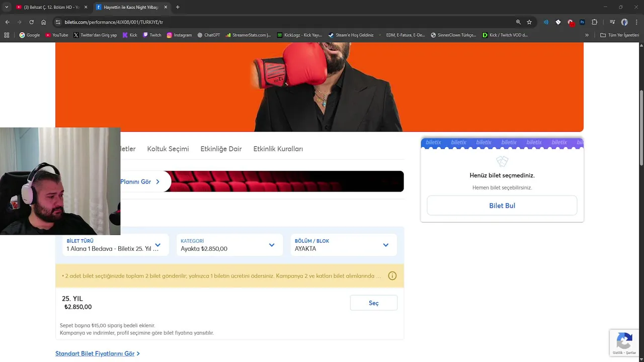Go back using the browser back arrow
Image resolution: width=644 pixels, height=362 pixels.
click(7, 22)
